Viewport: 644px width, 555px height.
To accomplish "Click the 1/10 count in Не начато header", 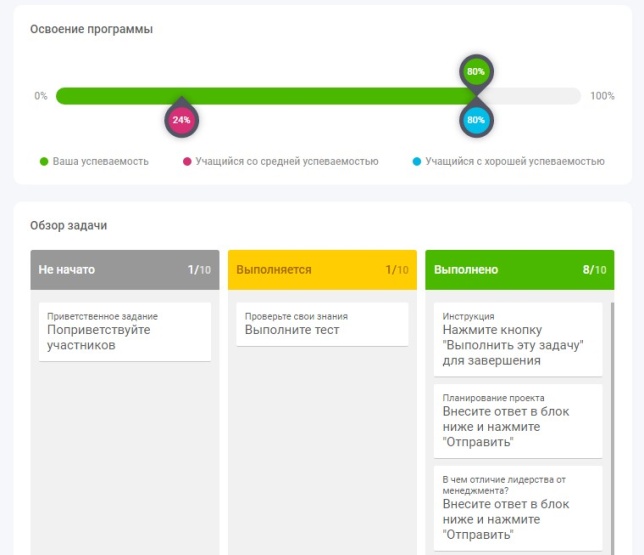I will [199, 270].
